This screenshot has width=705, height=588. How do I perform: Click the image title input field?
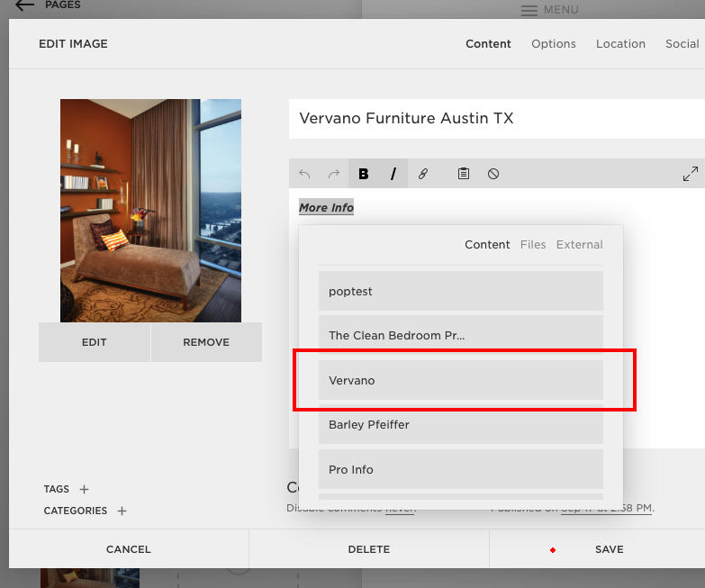pyautogui.click(x=497, y=119)
